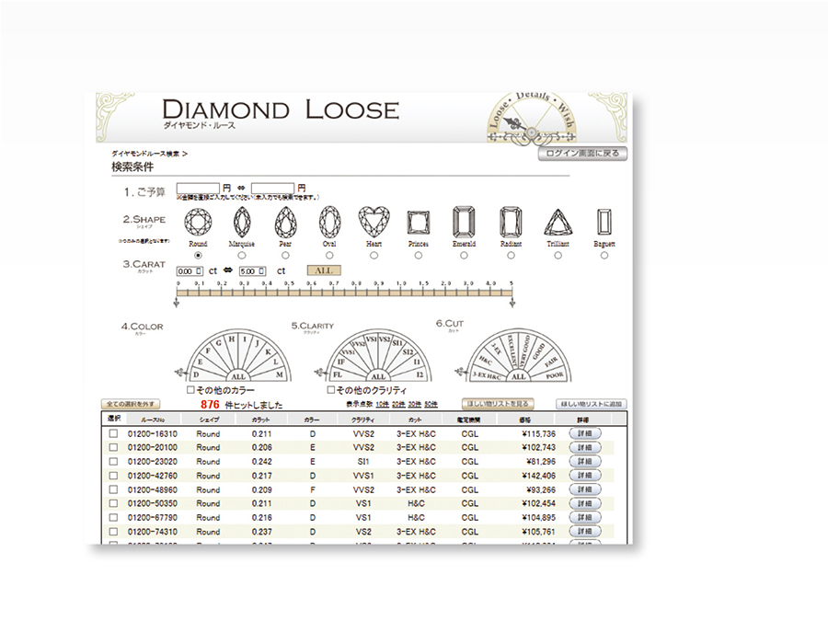Open 詳細 for loose 01200-23020
828x644 pixels.
(586, 461)
